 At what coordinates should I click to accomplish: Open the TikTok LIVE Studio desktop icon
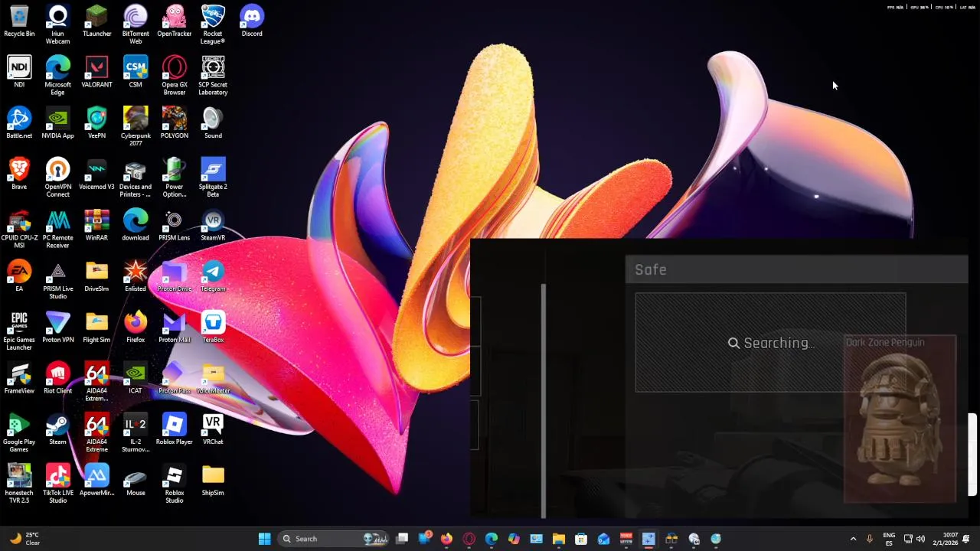[x=57, y=484]
